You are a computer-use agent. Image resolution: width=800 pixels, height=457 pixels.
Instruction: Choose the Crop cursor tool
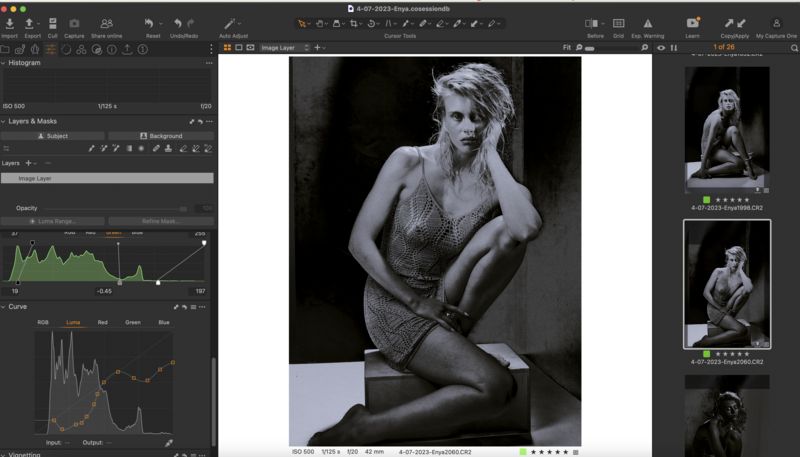point(354,23)
